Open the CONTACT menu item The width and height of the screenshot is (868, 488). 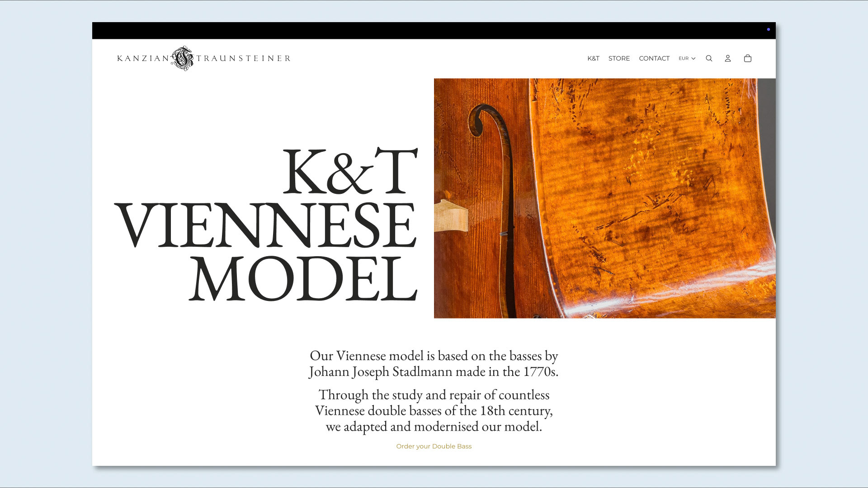coord(654,58)
